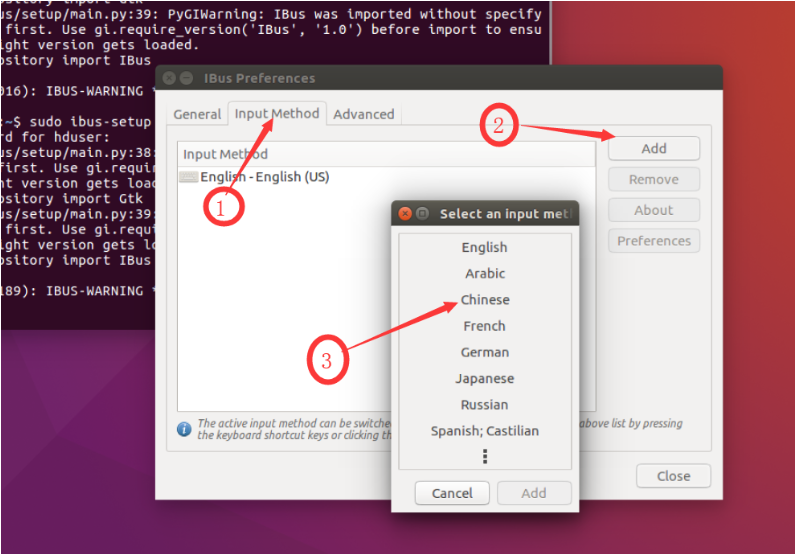The height and width of the screenshot is (554, 797).
Task: Close IBus Preferences with Close button
Action: pos(673,476)
